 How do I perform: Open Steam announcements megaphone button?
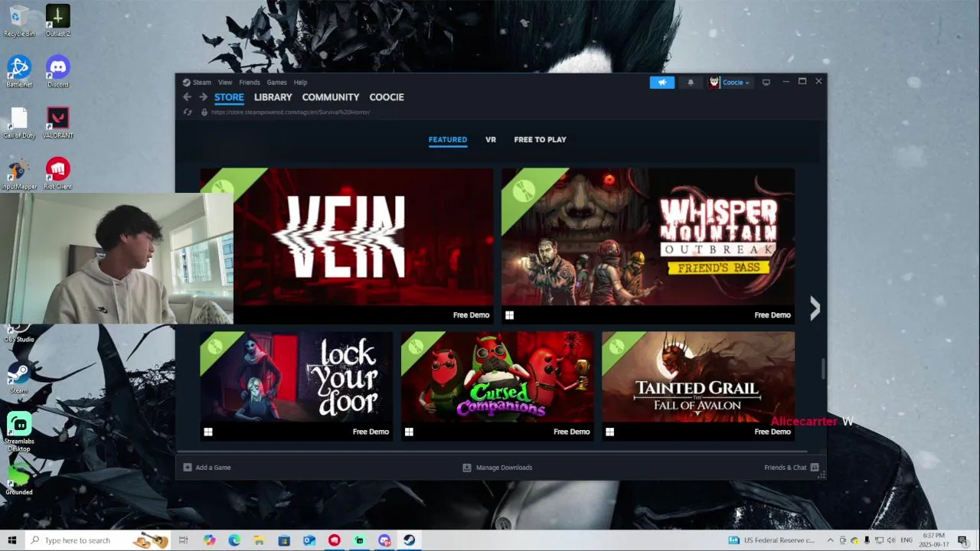coord(662,83)
